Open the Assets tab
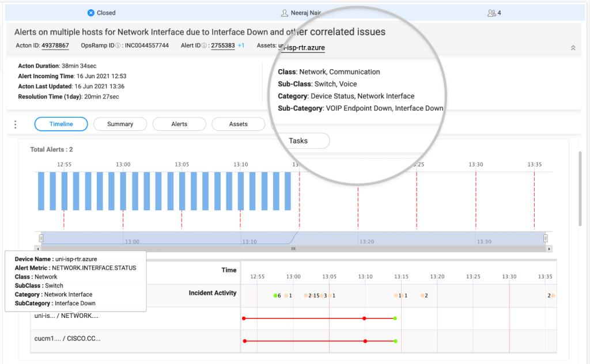 (238, 124)
